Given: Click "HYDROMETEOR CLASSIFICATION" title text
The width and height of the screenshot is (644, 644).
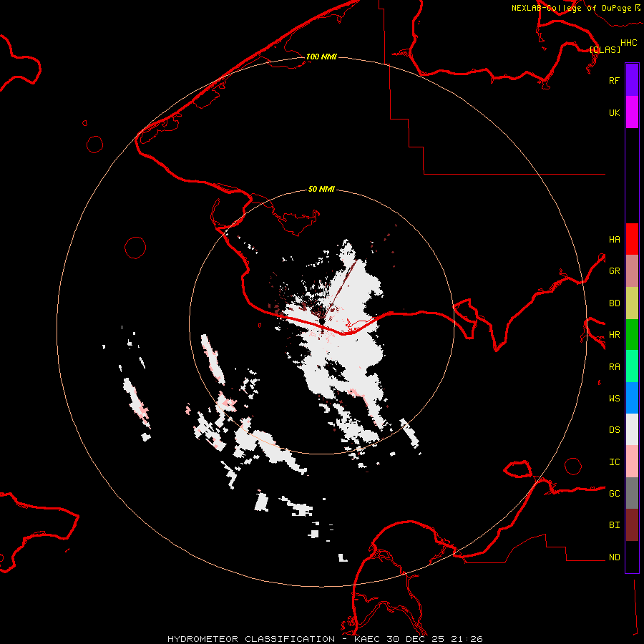Looking at the screenshot, I should [x=251, y=639].
